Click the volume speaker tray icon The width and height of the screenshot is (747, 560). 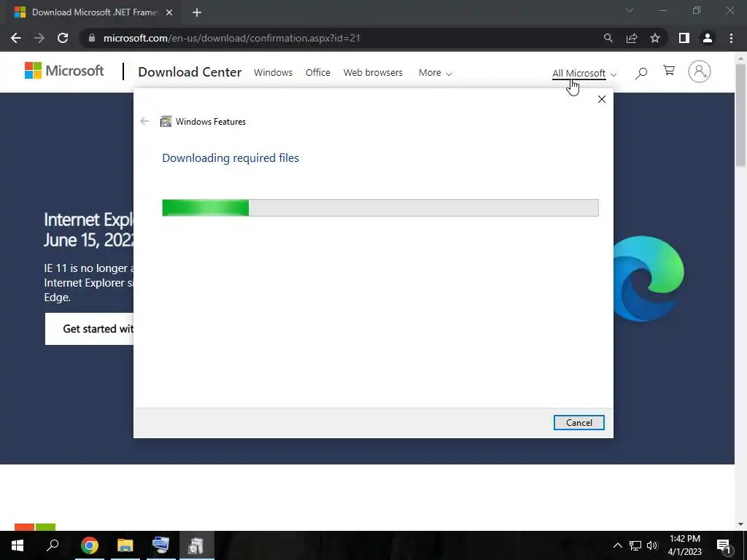coord(652,545)
